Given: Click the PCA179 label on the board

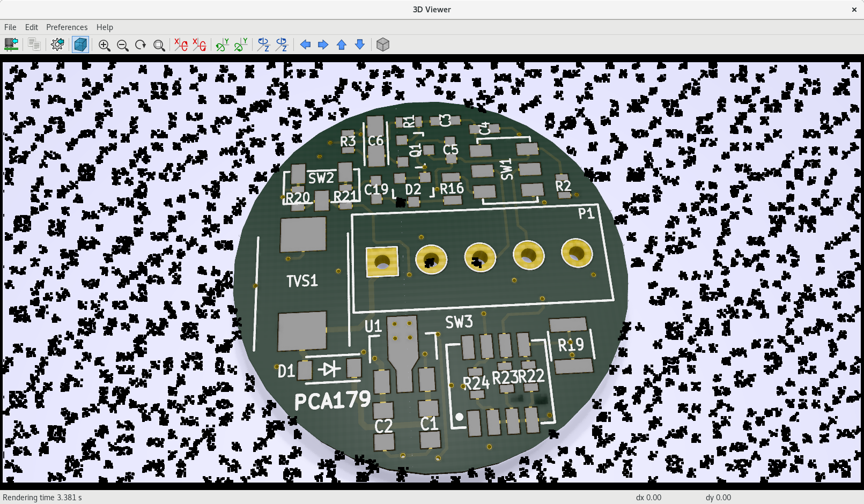Looking at the screenshot, I should (x=333, y=401).
